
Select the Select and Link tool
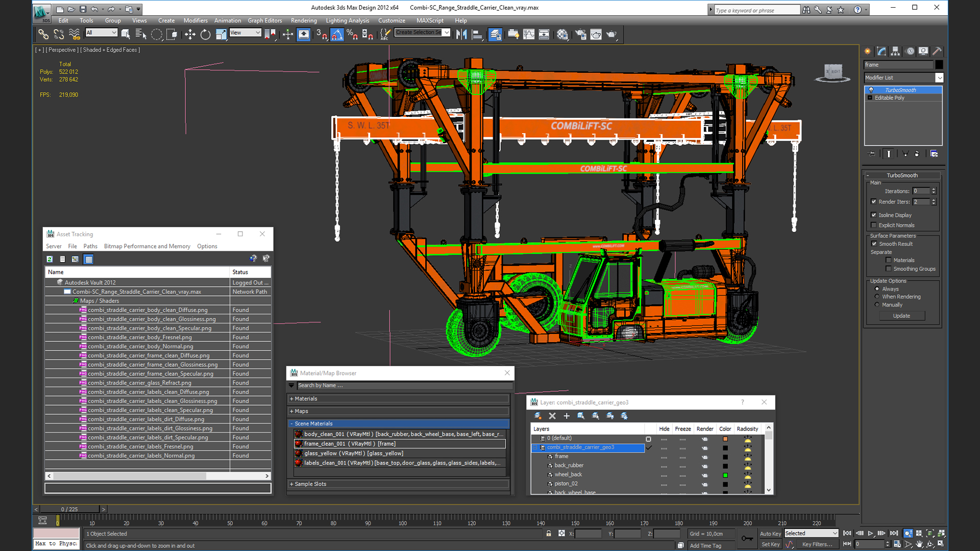(43, 34)
